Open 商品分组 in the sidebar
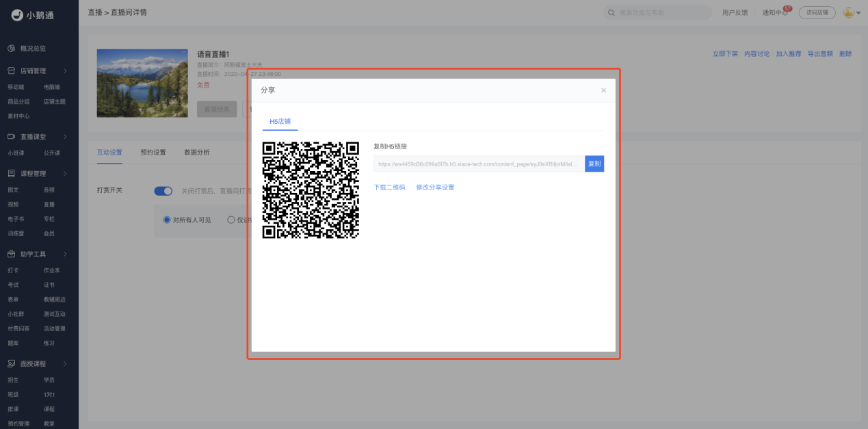The image size is (868, 429). coord(18,101)
